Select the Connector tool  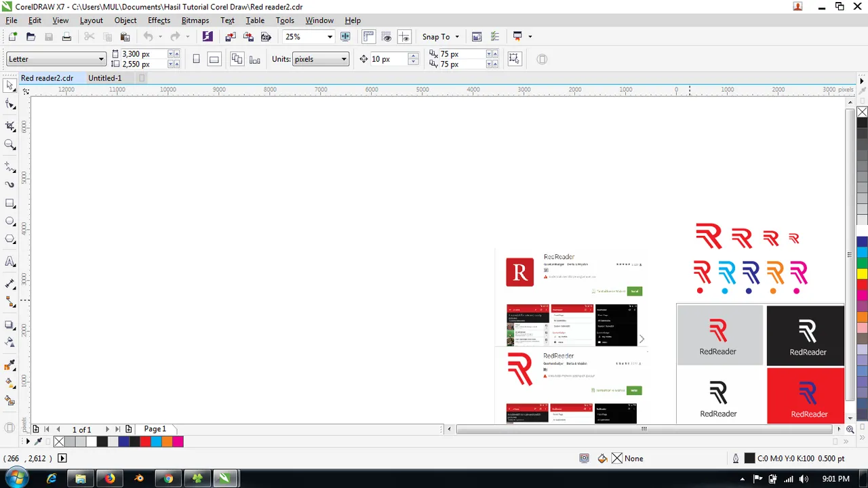click(x=10, y=302)
